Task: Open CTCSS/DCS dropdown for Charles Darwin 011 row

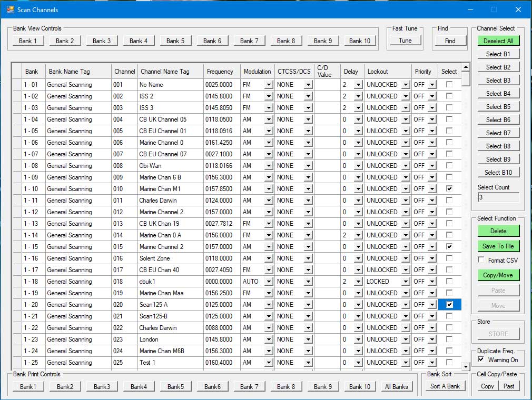Action: tap(308, 201)
